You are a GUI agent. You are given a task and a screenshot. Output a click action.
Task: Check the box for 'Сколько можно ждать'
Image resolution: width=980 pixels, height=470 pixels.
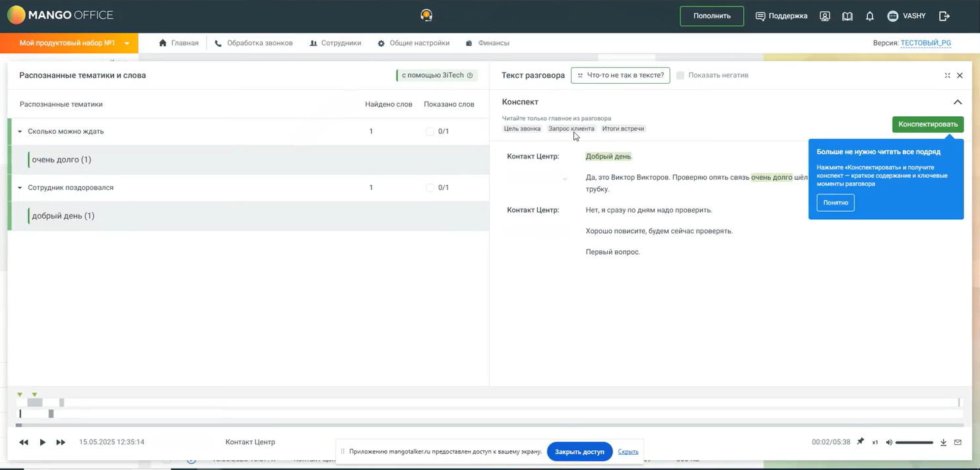tap(430, 131)
